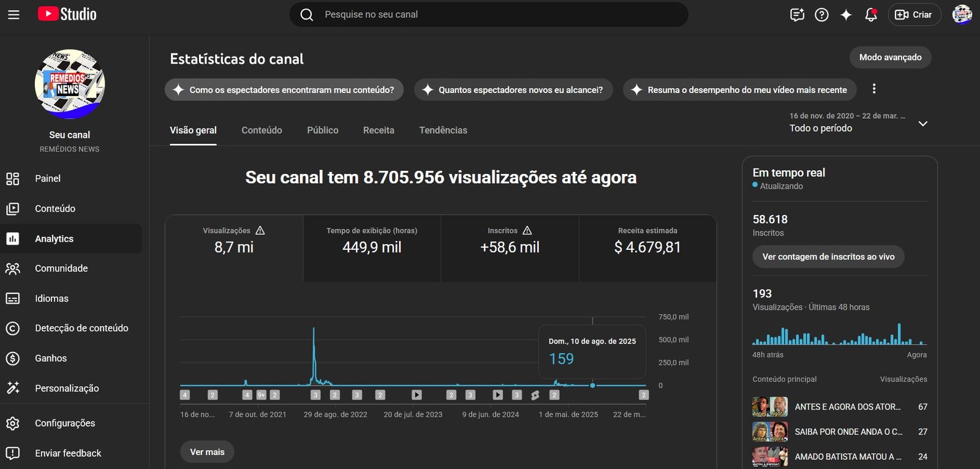Screen dimensions: 980x469
Task: Click the "159" value in the chart tooltip
Action: point(561,359)
